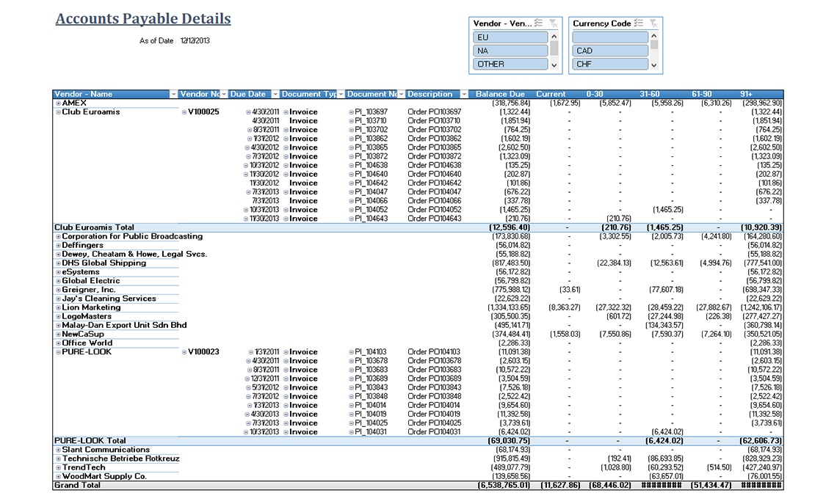This screenshot has width=837, height=504.
Task: Expand the TrendTech vendor row
Action: [x=58, y=468]
